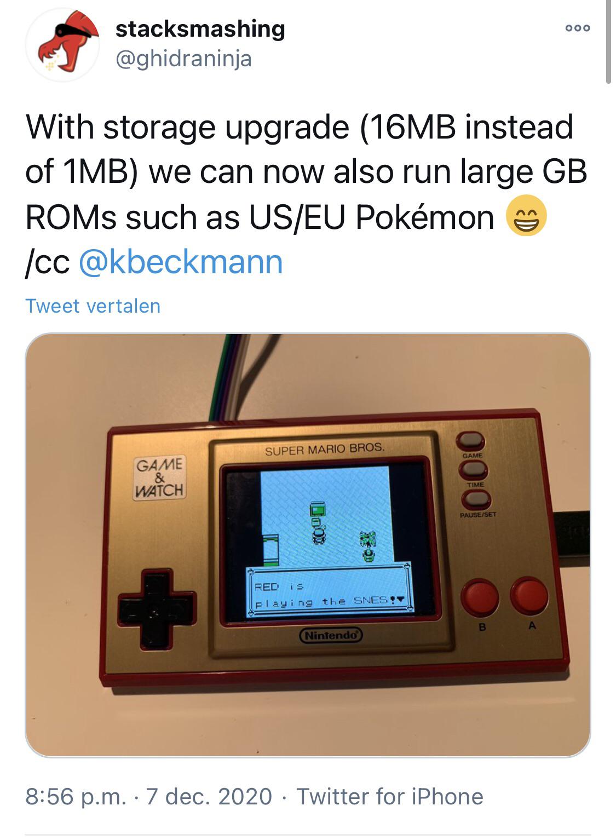The image size is (616, 840).
Task: Open the @ghidraninja handle
Action: coord(183,59)
